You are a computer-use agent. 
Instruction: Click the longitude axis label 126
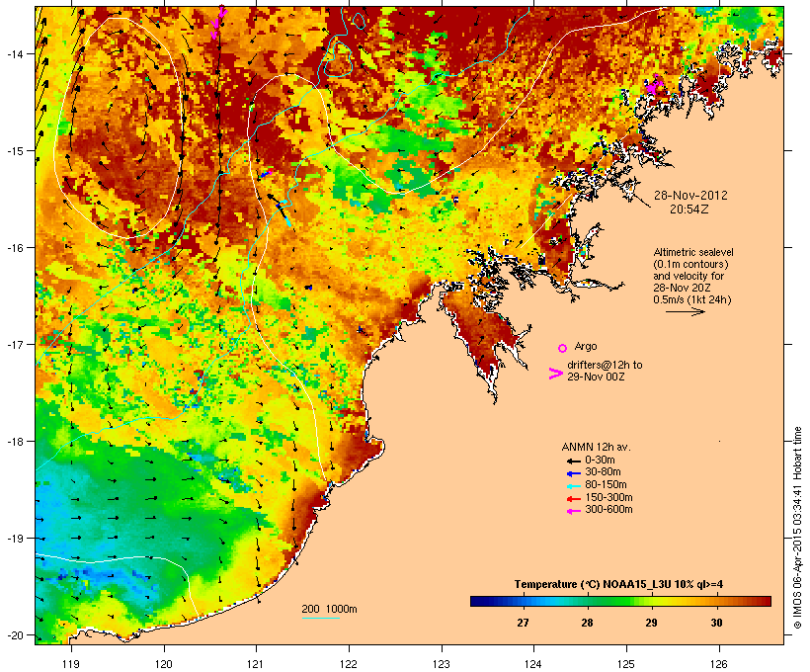tap(718, 664)
